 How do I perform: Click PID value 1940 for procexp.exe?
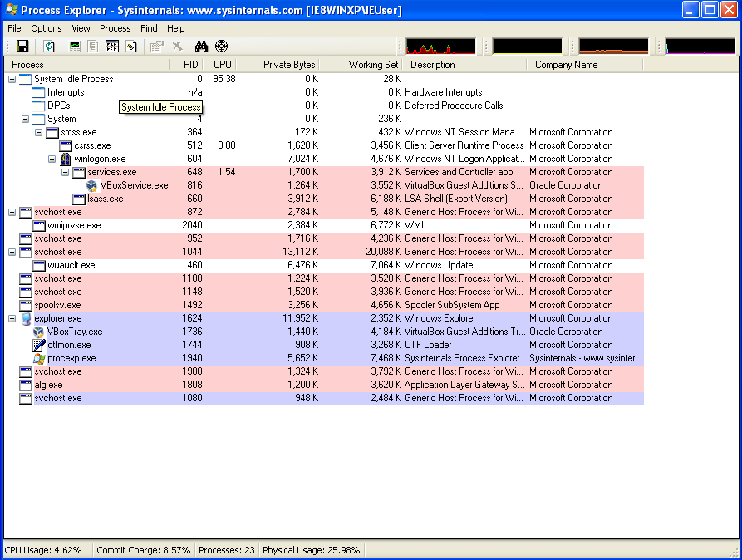click(192, 358)
